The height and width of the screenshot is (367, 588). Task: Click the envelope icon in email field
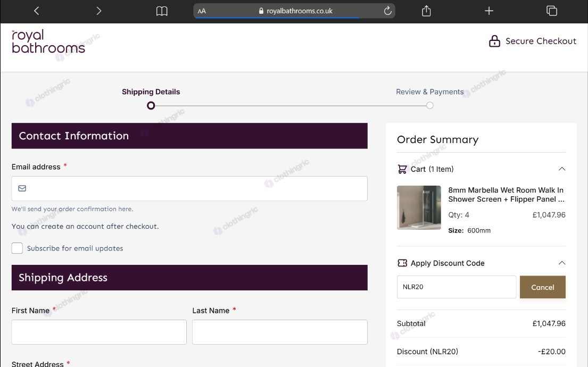point(22,188)
